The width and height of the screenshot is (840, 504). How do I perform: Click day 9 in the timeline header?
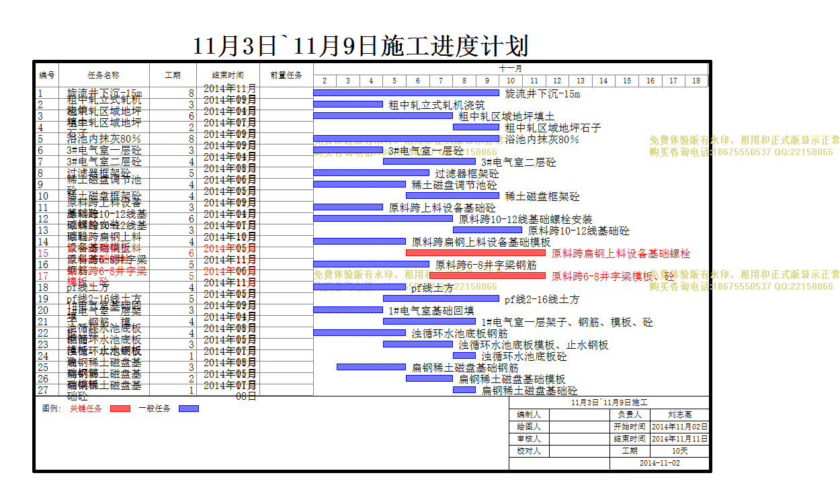click(x=487, y=81)
